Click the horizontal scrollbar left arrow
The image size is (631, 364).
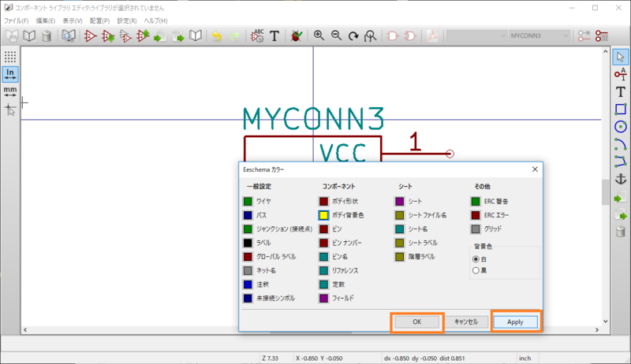pyautogui.click(x=25, y=330)
